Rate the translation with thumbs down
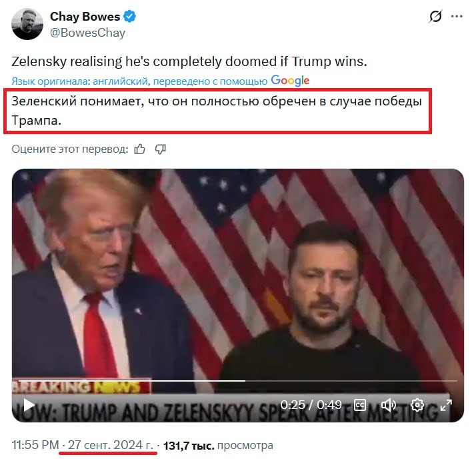Viewport: 476px width, 461px height. [160, 149]
